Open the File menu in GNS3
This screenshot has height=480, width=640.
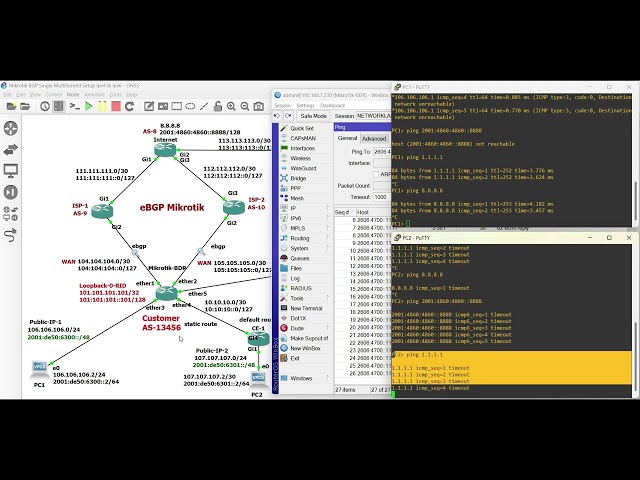point(7,95)
